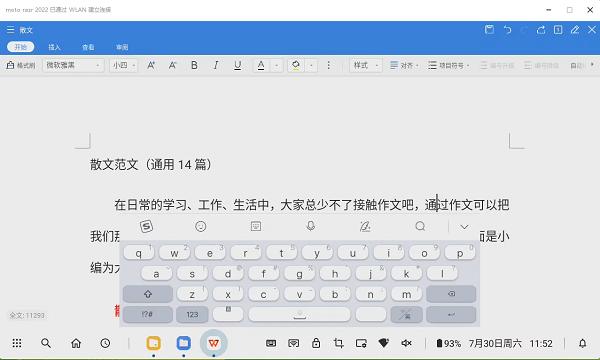Click the 全文: 11293 word count
This screenshot has width=600, height=360.
coord(27,316)
